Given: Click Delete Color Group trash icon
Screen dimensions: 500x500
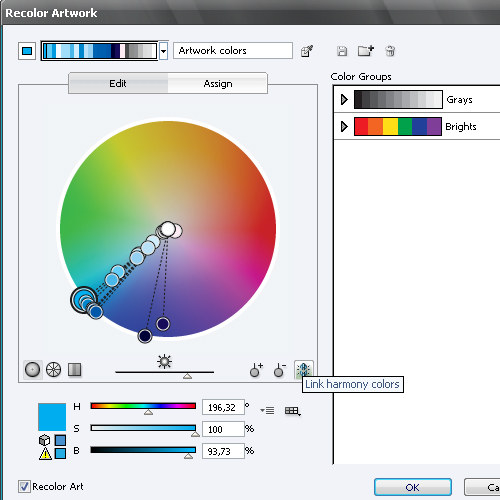Looking at the screenshot, I should (390, 51).
